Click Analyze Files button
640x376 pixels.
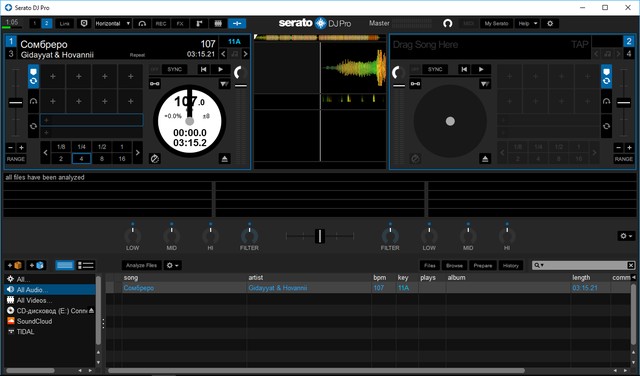coord(141,265)
